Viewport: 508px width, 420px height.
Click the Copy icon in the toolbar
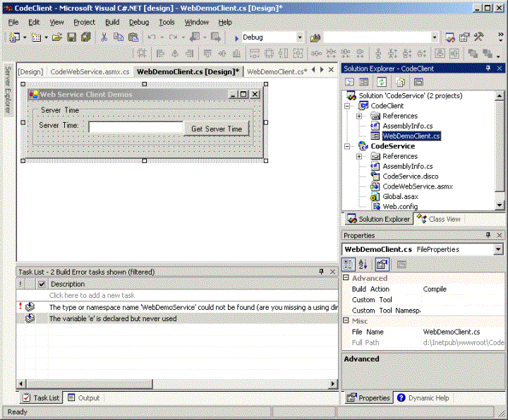[x=119, y=37]
